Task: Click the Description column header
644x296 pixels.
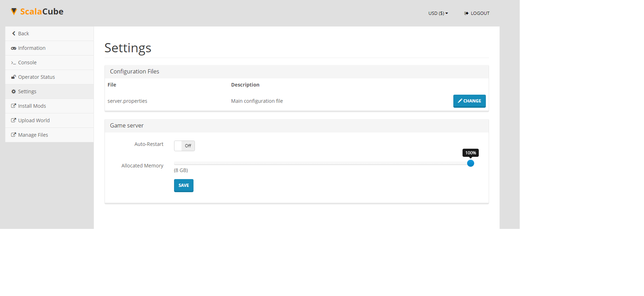Action: pyautogui.click(x=245, y=85)
